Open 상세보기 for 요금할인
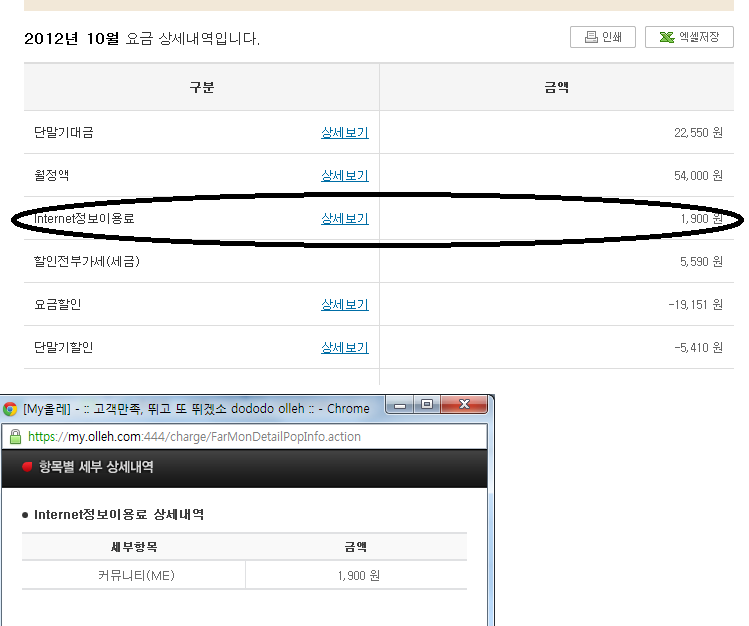 point(344,304)
